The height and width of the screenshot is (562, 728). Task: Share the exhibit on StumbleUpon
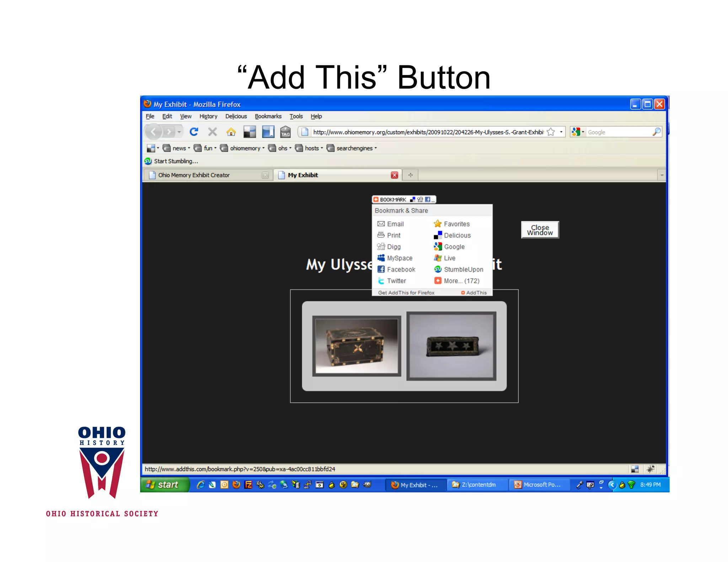[458, 269]
